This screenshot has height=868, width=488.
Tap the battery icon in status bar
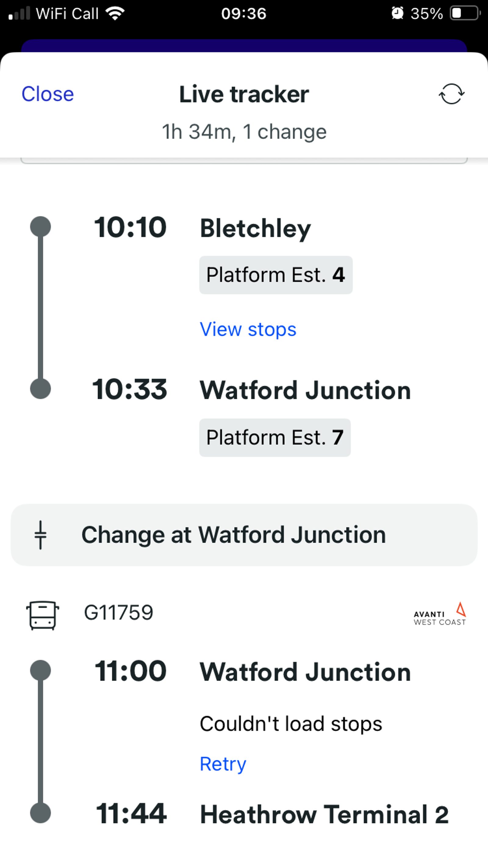465,13
